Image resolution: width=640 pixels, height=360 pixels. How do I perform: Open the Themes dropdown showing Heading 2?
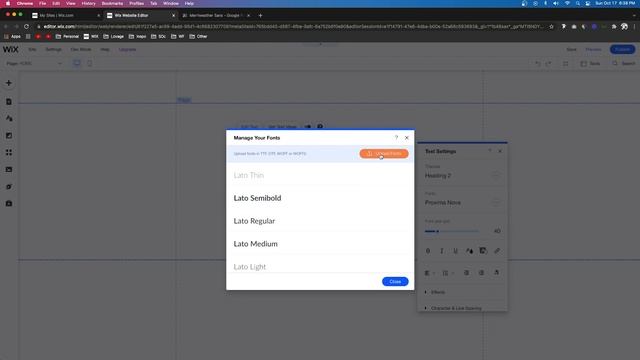(462, 176)
